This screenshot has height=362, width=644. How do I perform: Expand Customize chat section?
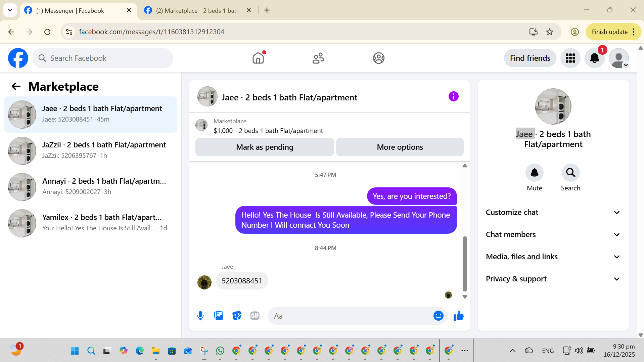tap(553, 212)
